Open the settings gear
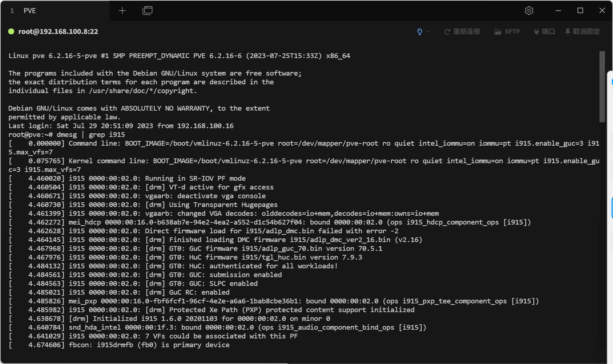 coord(529,11)
